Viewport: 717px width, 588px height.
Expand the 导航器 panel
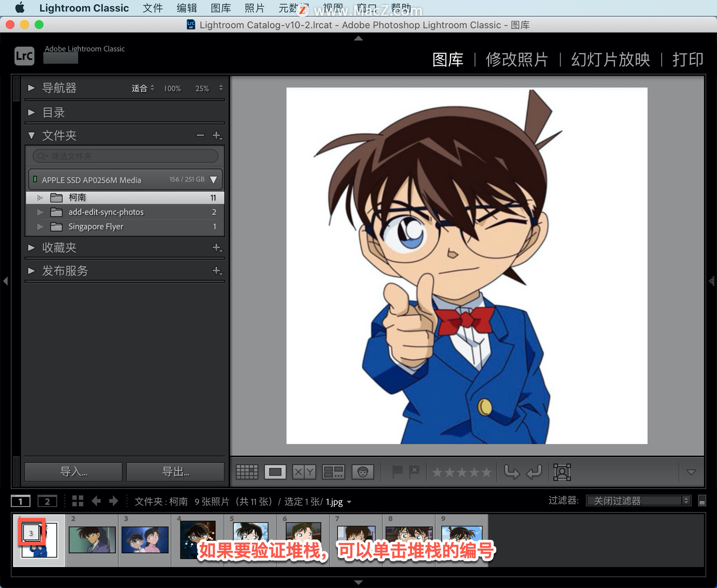pos(31,88)
